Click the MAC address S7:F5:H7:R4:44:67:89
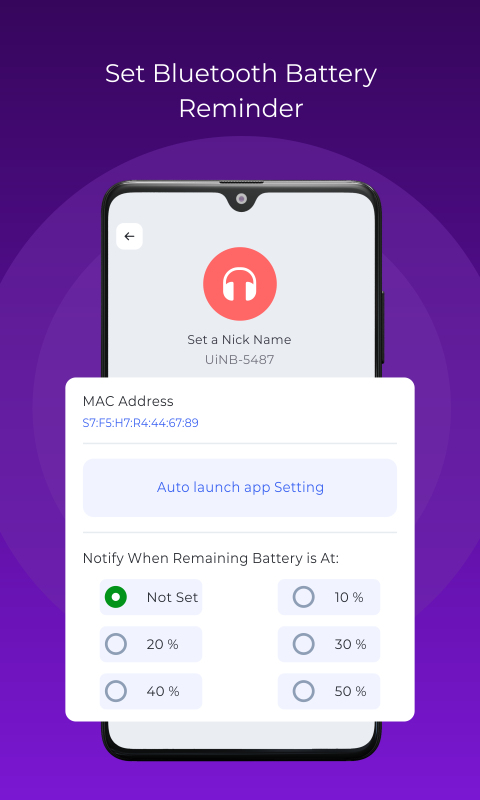Screen dimensions: 480x800 coord(141,423)
